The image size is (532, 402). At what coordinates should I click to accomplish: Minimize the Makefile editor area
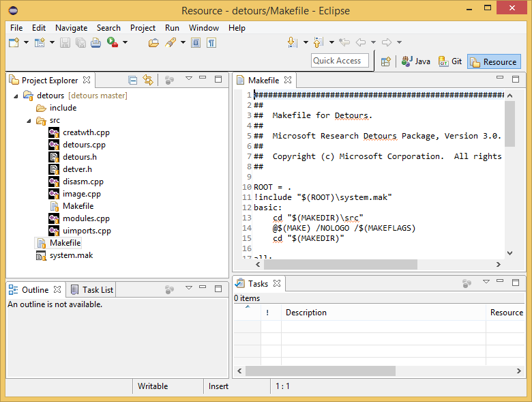(500, 77)
